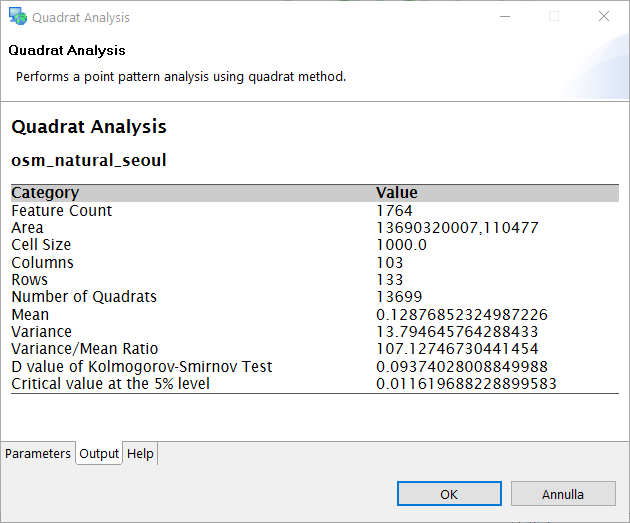Switch to the Parameters tab
The height and width of the screenshot is (523, 630).
point(38,453)
